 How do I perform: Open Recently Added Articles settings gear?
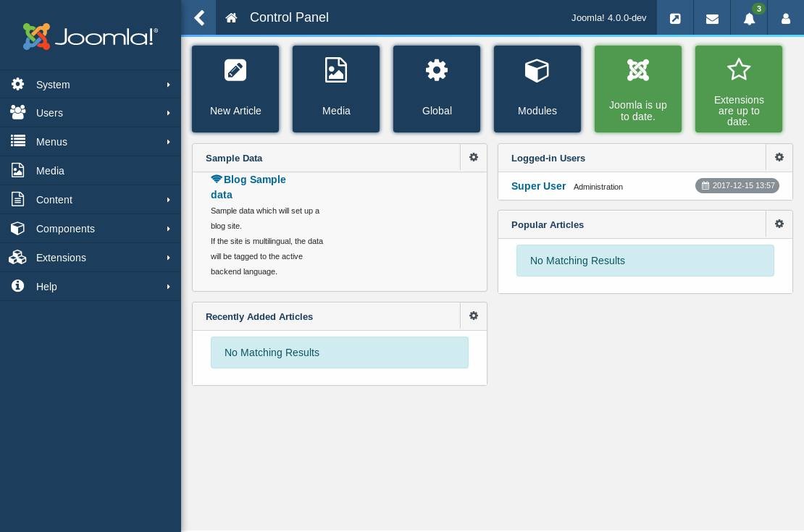click(474, 316)
